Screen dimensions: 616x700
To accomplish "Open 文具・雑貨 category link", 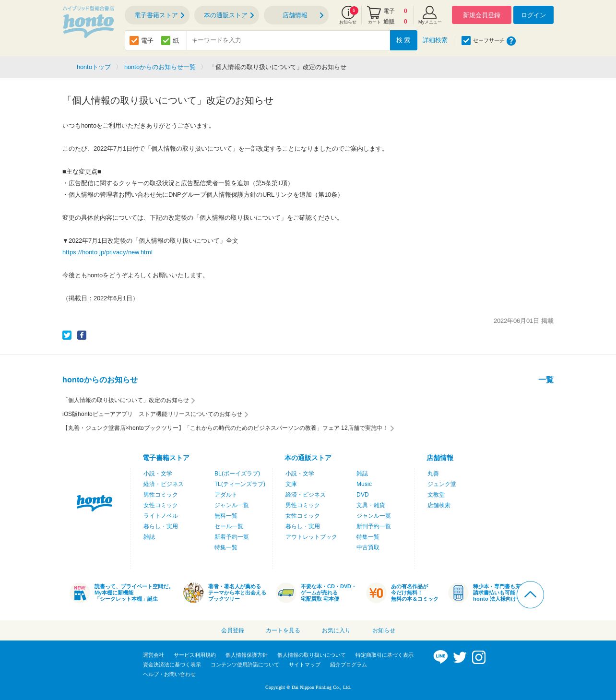I will [371, 505].
